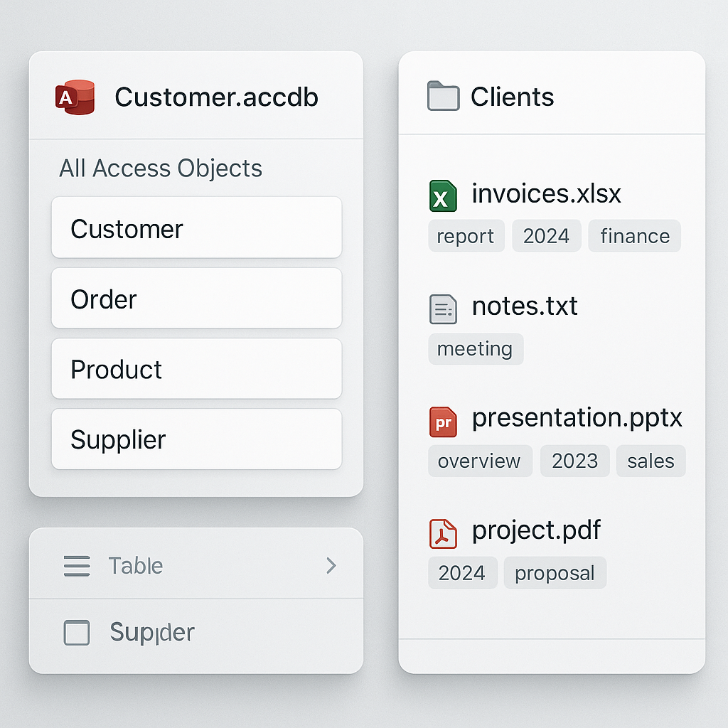The width and height of the screenshot is (728, 728).
Task: Click the 2023 tag
Action: [x=574, y=461]
